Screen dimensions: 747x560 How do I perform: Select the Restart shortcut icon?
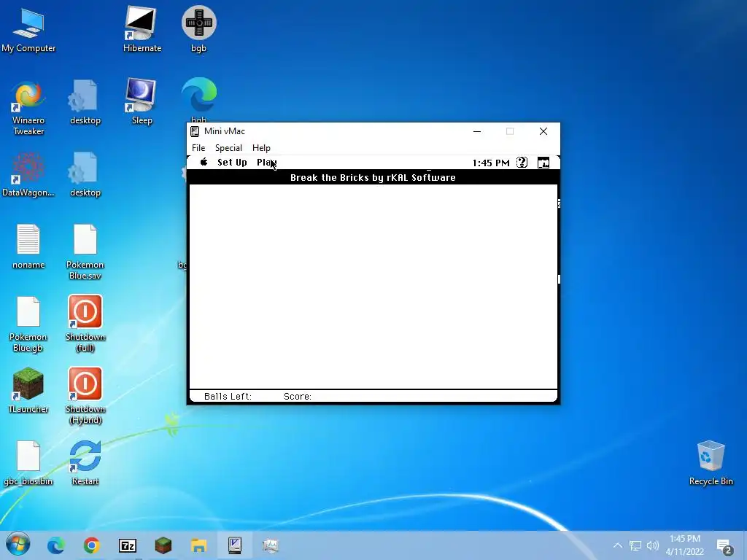tap(85, 463)
